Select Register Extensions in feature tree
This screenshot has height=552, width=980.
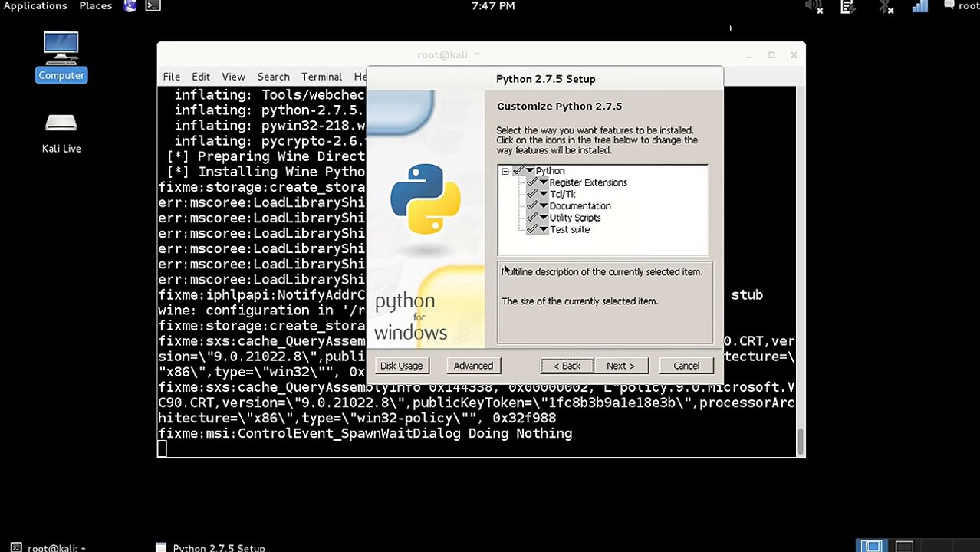588,182
